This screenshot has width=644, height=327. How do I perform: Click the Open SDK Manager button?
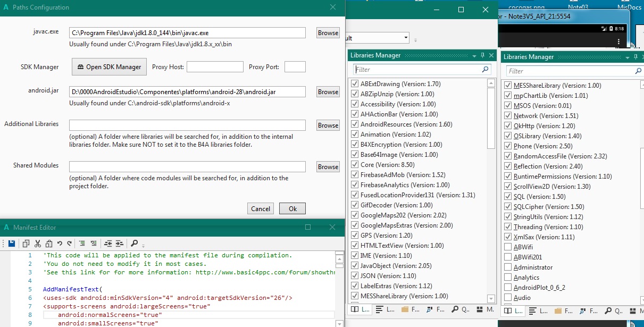click(108, 66)
